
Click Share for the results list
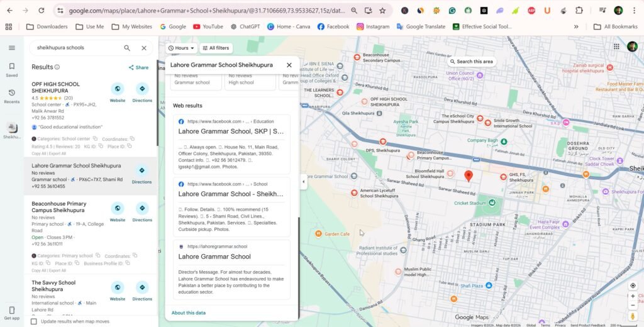point(138,67)
